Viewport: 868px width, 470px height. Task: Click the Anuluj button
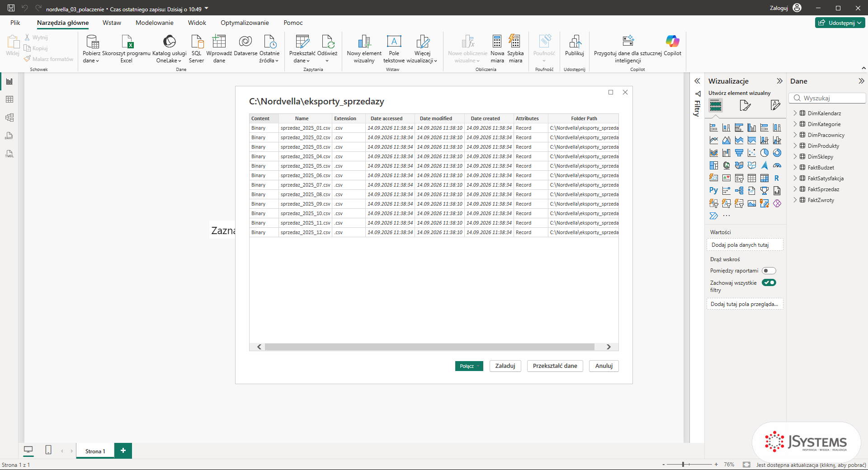(604, 366)
